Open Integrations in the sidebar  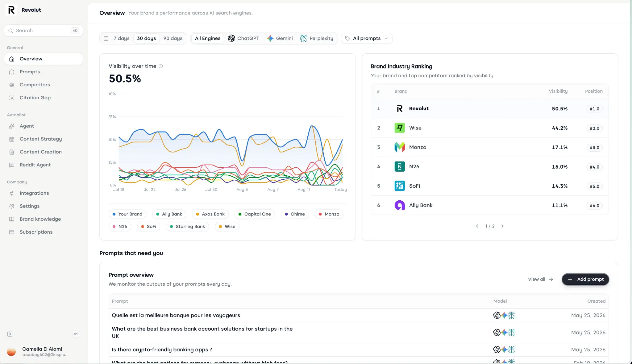point(44,193)
